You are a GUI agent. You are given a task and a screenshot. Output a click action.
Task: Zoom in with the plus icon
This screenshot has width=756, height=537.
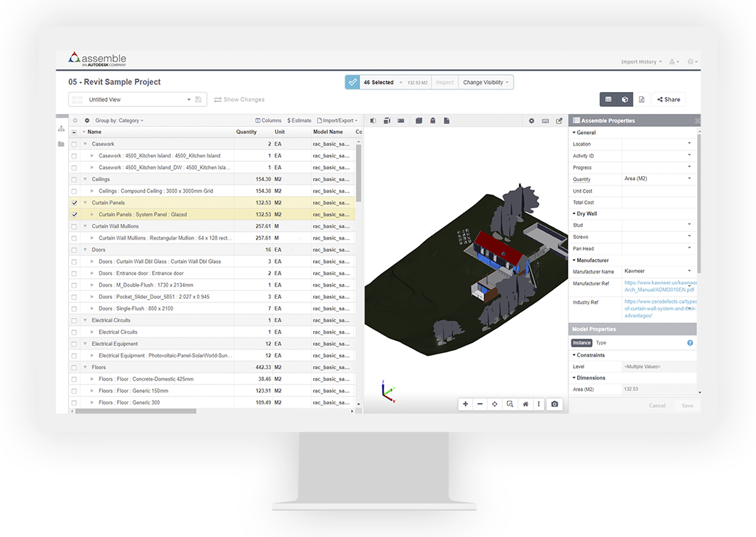point(465,404)
